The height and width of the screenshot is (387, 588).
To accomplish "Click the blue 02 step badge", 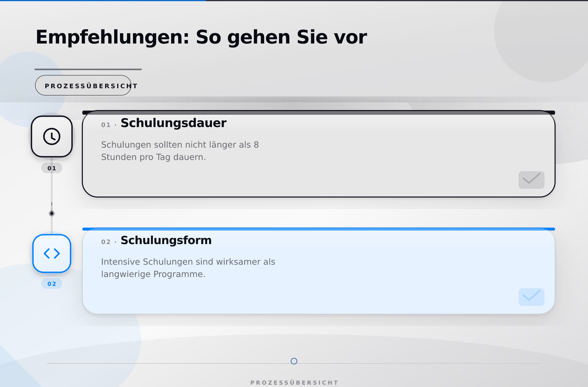I will click(52, 284).
